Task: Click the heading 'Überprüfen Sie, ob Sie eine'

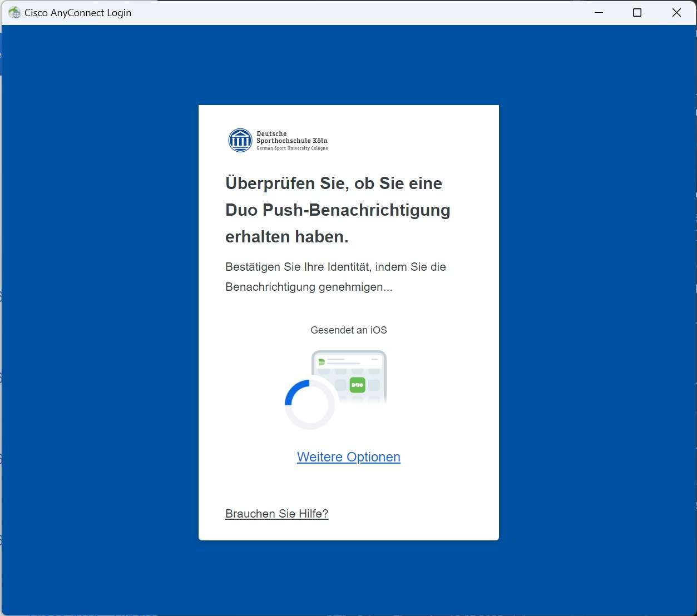Action: (334, 183)
